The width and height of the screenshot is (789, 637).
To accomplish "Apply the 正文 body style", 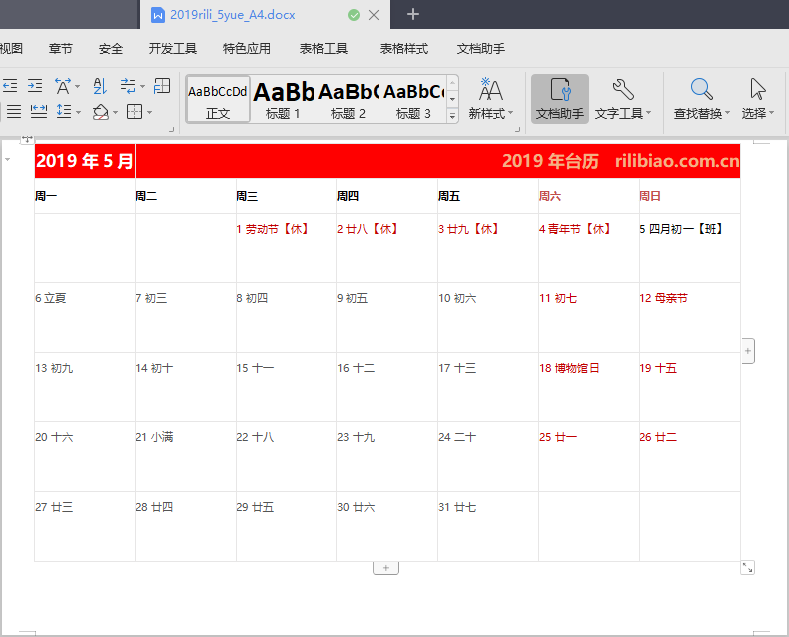I will click(x=218, y=99).
